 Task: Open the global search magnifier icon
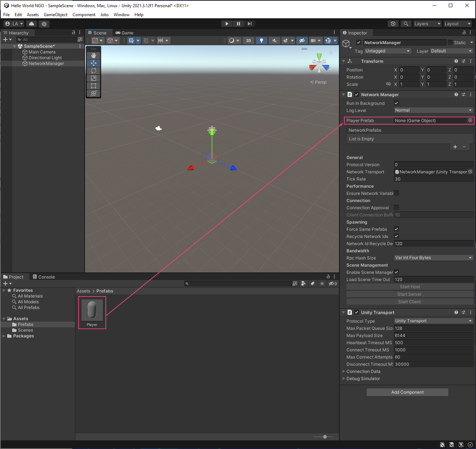406,24
